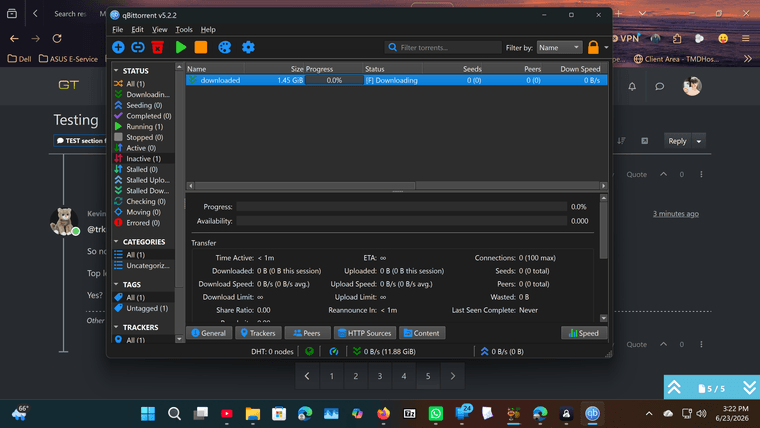Image resolution: width=760 pixels, height=428 pixels.
Task: Sort torrents by the Size column header
Action: pos(274,69)
